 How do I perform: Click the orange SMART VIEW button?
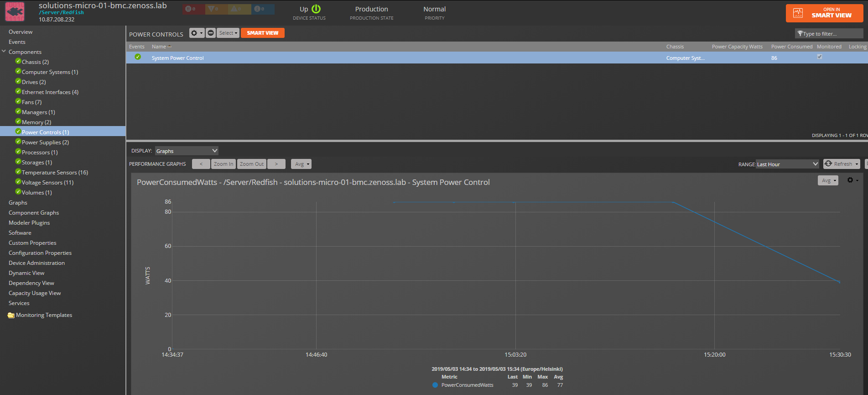pos(263,33)
